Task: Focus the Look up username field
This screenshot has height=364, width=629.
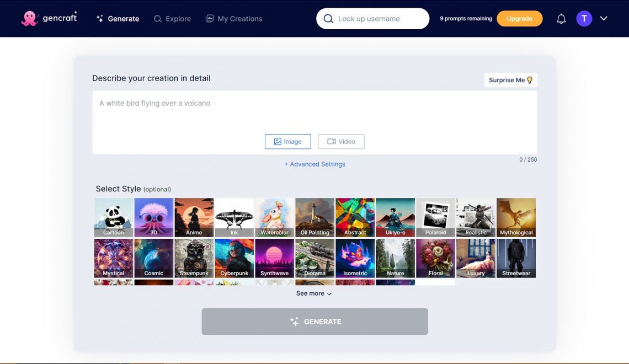Action: click(x=372, y=19)
